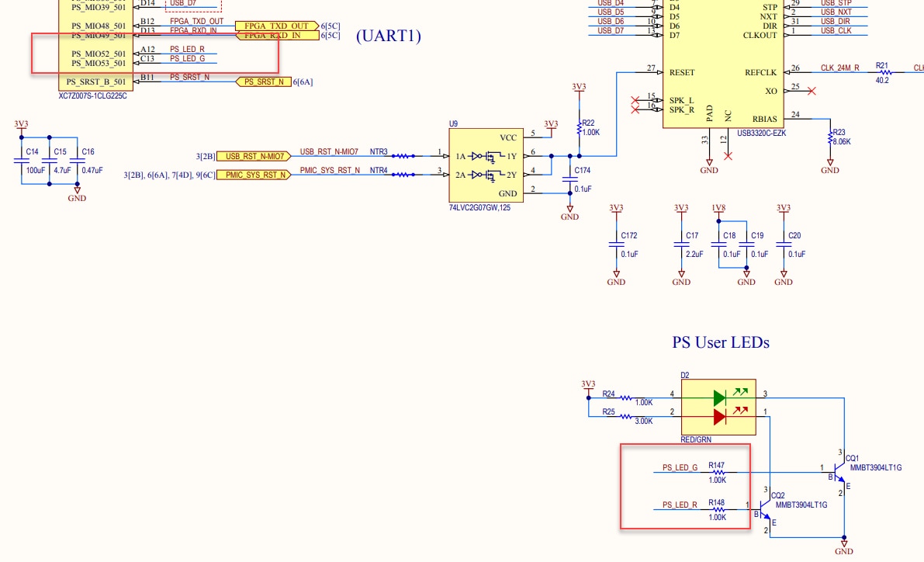Select capacitor C14 symbol
Image resolution: width=924 pixels, height=562 pixels.
(21, 161)
